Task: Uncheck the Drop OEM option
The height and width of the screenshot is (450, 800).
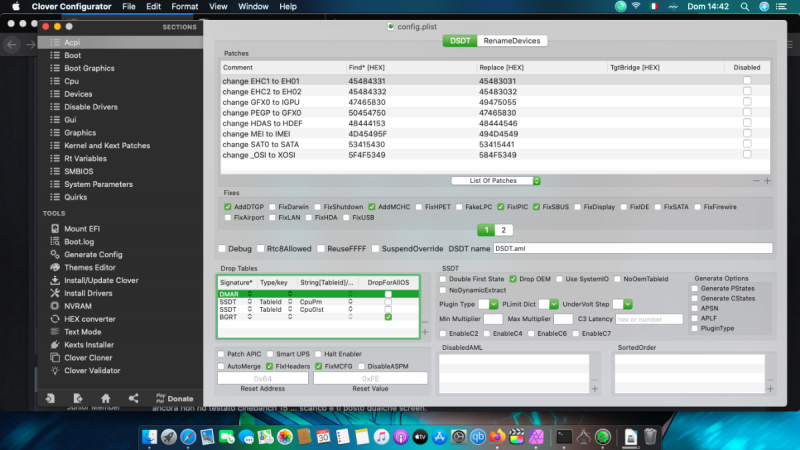Action: pos(512,278)
